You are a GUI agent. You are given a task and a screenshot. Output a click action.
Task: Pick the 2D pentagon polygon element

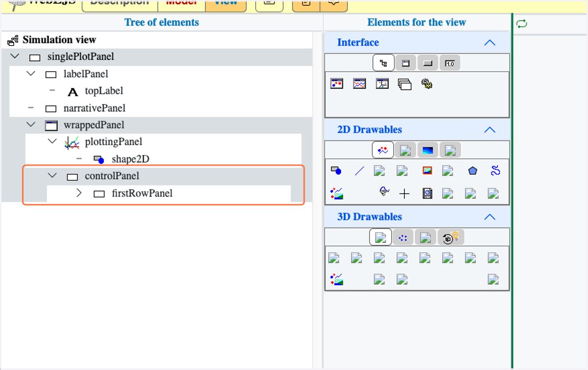pyautogui.click(x=472, y=171)
